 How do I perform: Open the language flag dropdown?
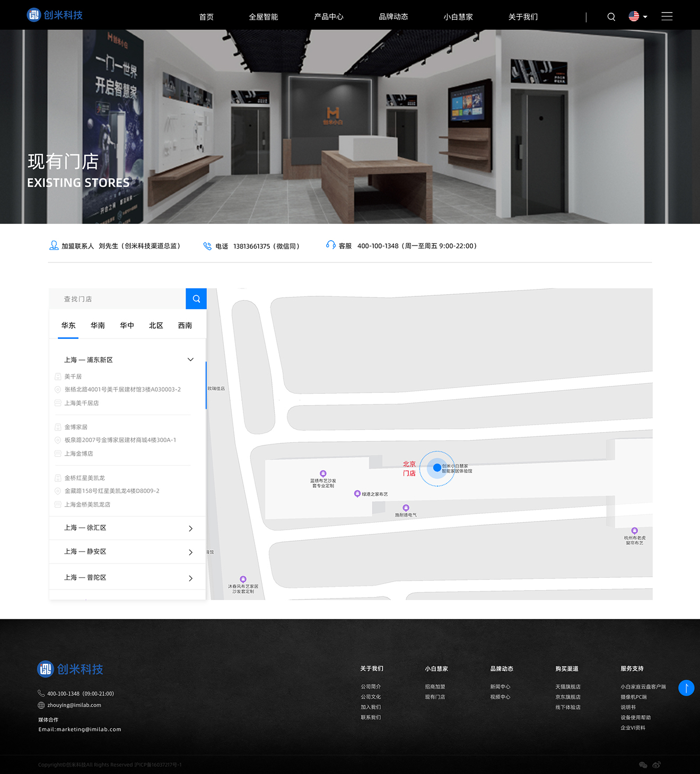point(637,16)
